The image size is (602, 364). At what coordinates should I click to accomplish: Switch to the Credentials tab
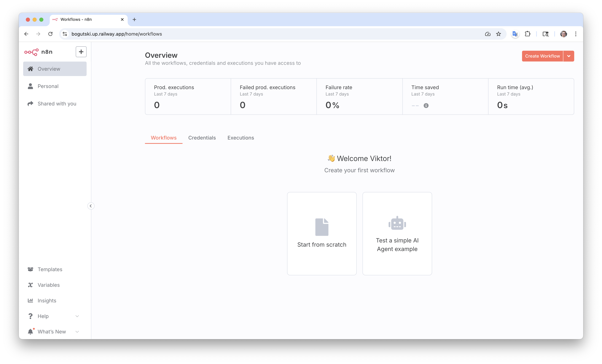pyautogui.click(x=202, y=138)
